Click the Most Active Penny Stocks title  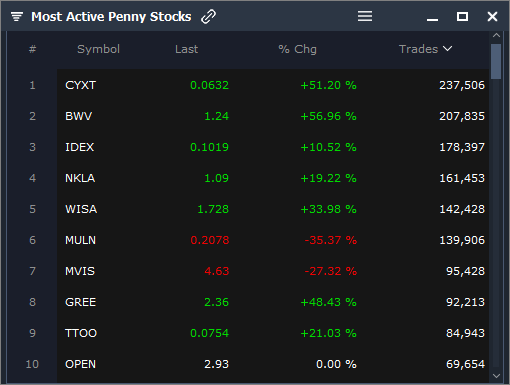(111, 17)
